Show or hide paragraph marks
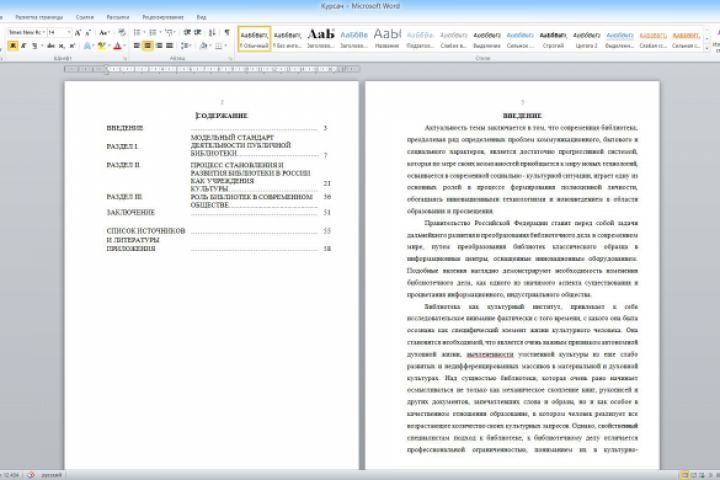This screenshot has width=720, height=480. [227, 32]
